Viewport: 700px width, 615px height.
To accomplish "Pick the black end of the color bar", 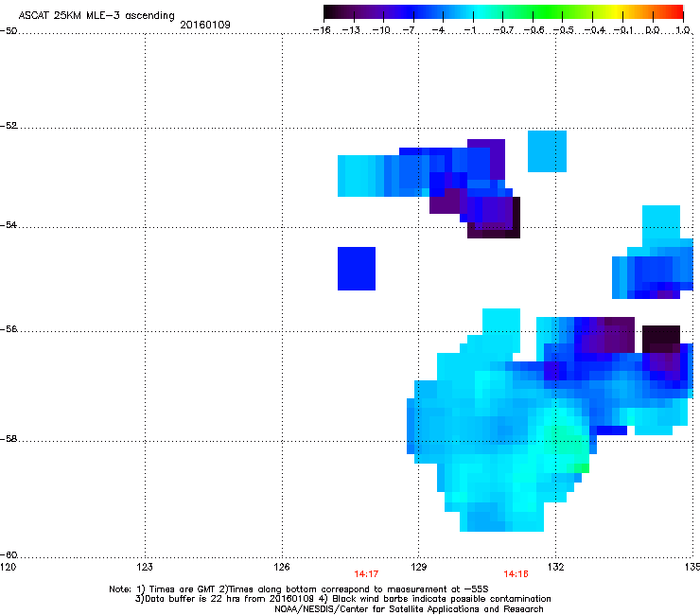I will coord(330,12).
